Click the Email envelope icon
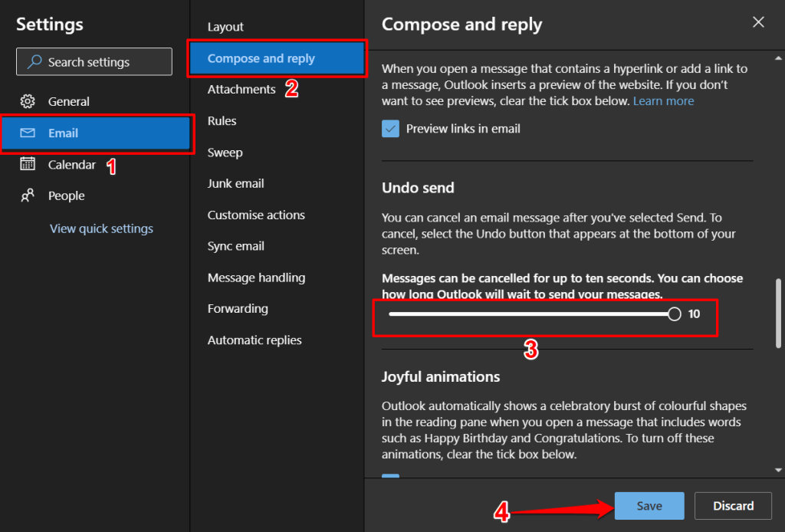Viewport: 785px width, 532px height. pos(28,133)
